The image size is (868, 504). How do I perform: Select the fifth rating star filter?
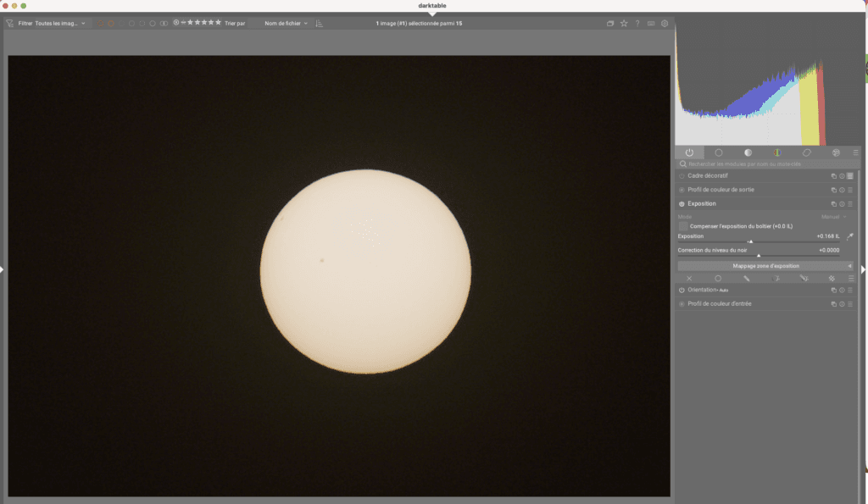point(218,23)
